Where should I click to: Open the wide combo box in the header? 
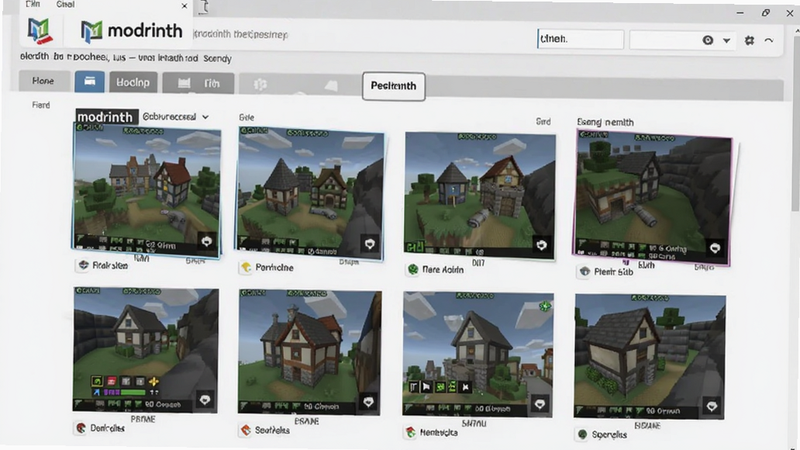click(x=683, y=40)
